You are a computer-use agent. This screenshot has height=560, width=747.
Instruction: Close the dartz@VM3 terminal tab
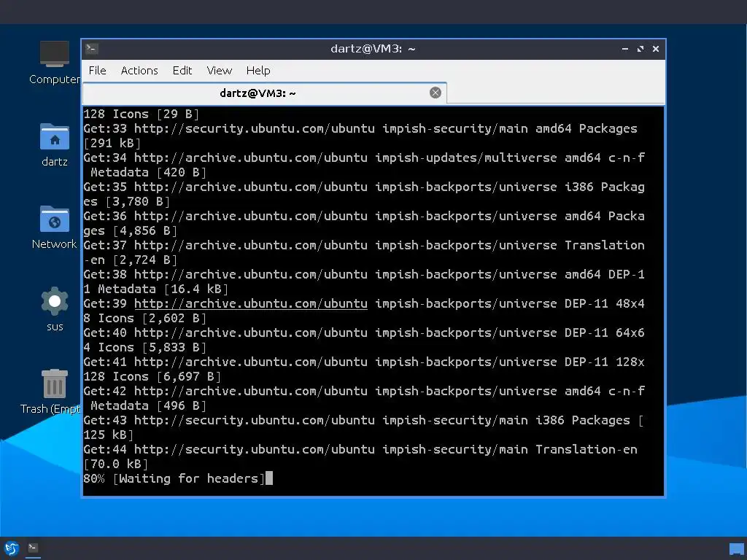pos(435,93)
